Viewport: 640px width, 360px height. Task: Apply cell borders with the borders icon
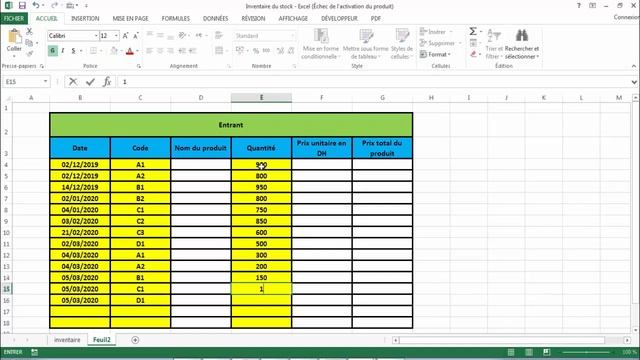tap(93, 51)
